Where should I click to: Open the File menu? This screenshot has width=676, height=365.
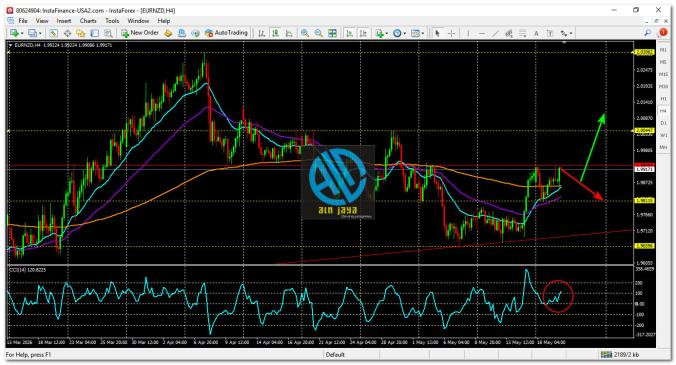[22, 21]
